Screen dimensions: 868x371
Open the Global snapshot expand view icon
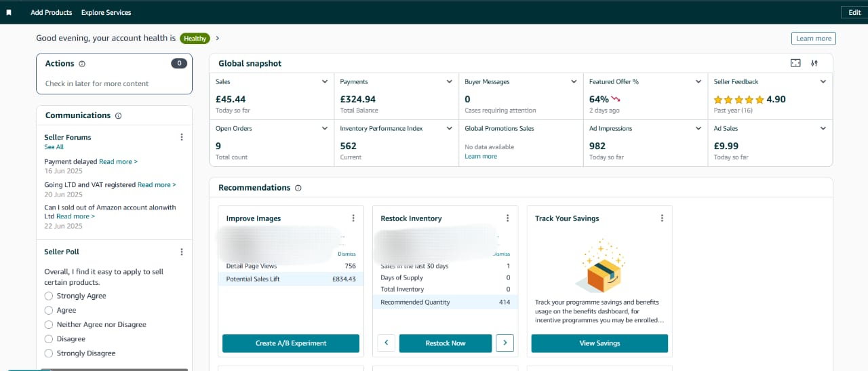(x=795, y=63)
